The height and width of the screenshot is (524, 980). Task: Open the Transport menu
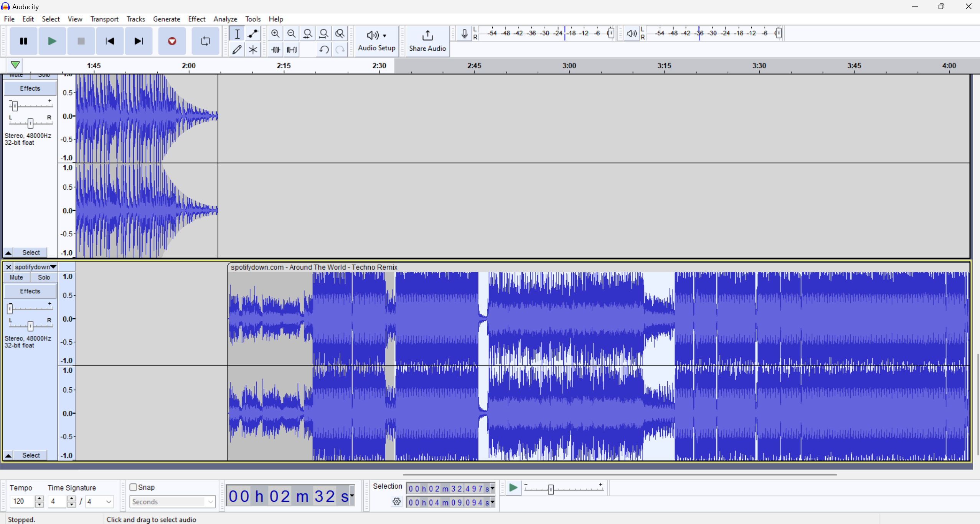[x=104, y=19]
